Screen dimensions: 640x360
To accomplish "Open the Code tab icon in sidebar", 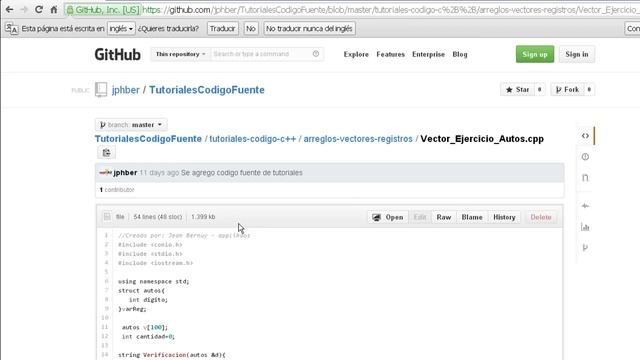I will click(x=585, y=136).
